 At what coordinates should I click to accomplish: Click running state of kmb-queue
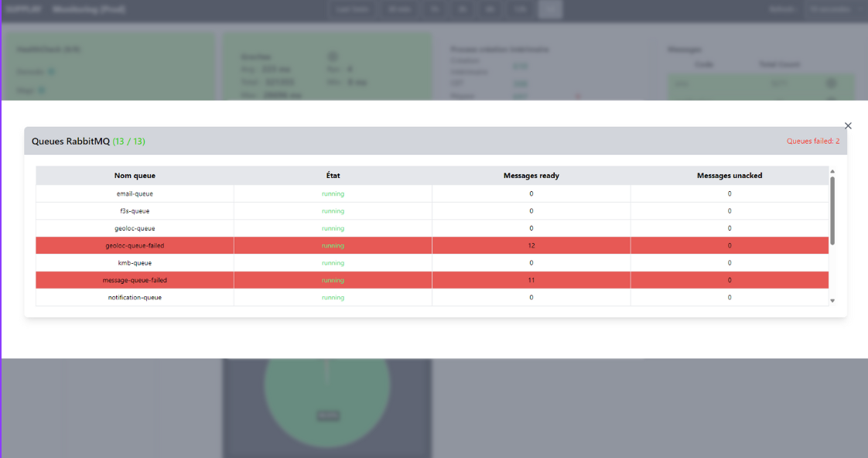tap(333, 263)
